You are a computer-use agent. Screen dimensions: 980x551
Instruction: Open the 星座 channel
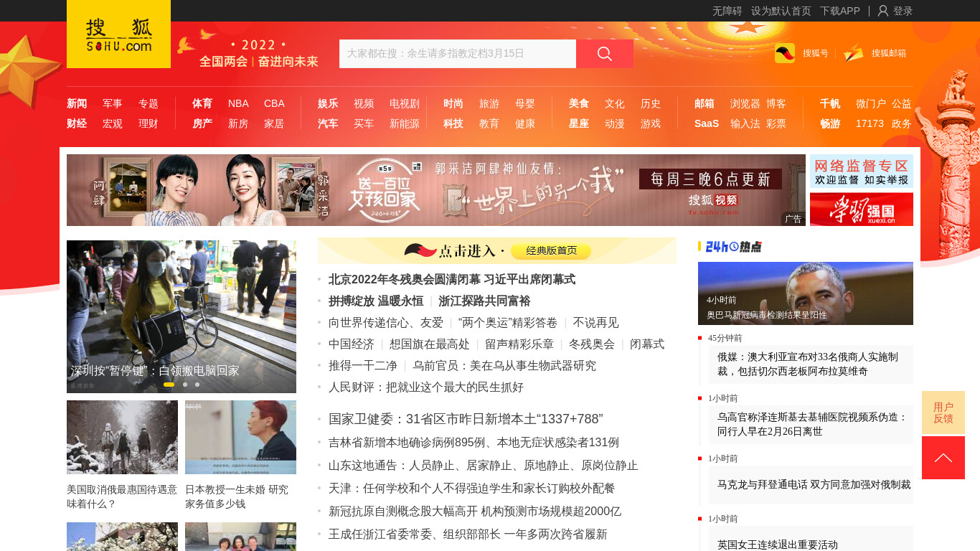click(x=579, y=123)
